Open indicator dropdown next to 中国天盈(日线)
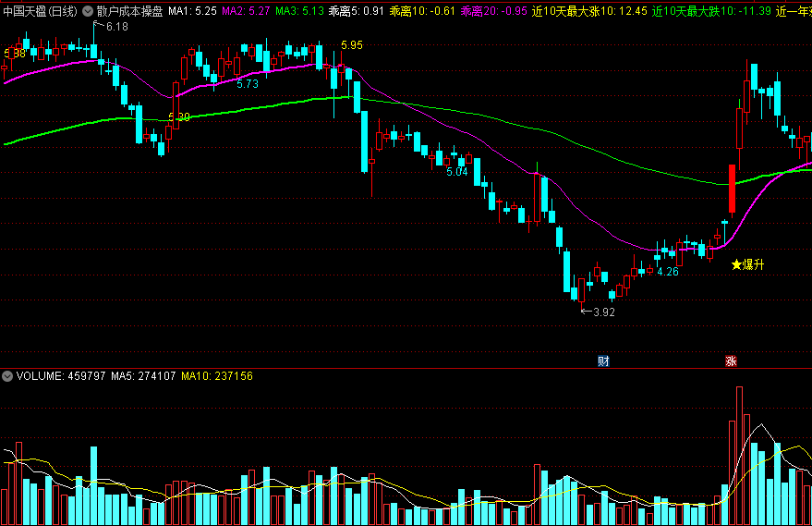Viewport: 812px width, 526px height. [x=88, y=11]
